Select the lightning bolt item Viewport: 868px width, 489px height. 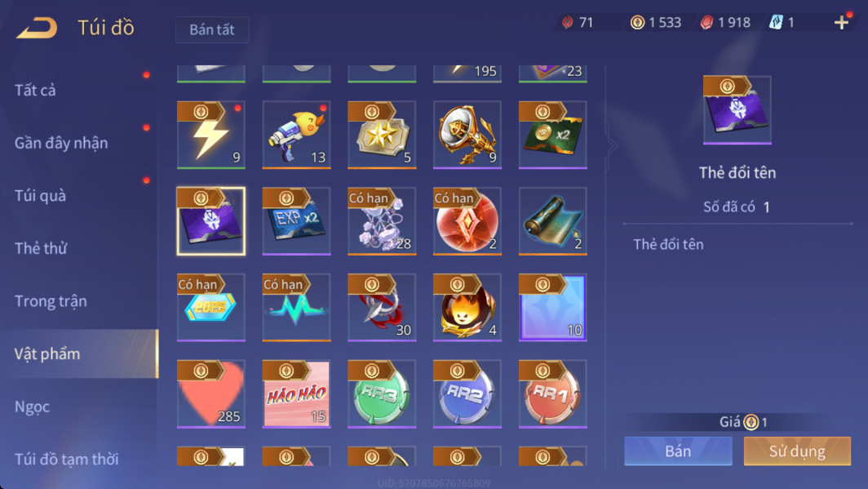click(211, 135)
